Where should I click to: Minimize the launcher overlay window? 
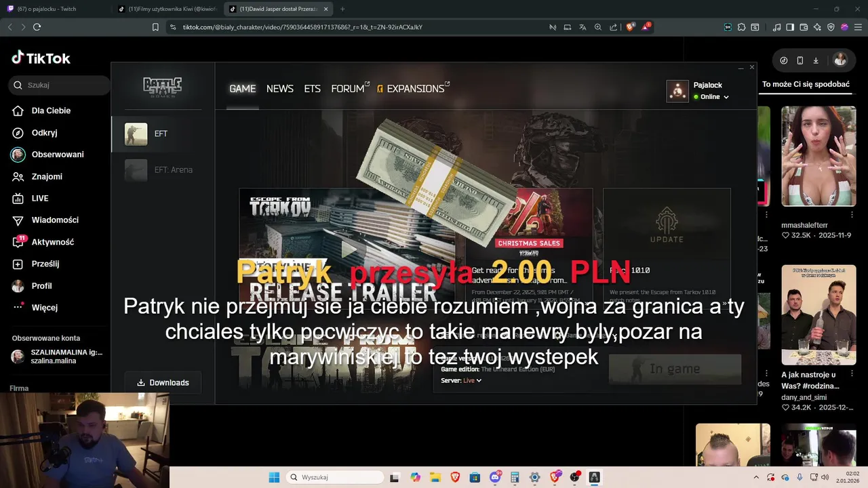(741, 68)
